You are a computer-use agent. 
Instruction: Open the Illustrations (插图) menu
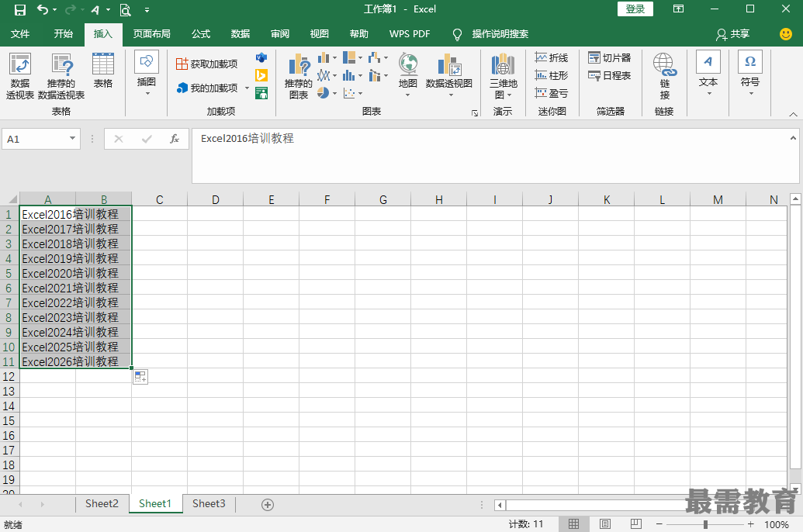pyautogui.click(x=147, y=73)
